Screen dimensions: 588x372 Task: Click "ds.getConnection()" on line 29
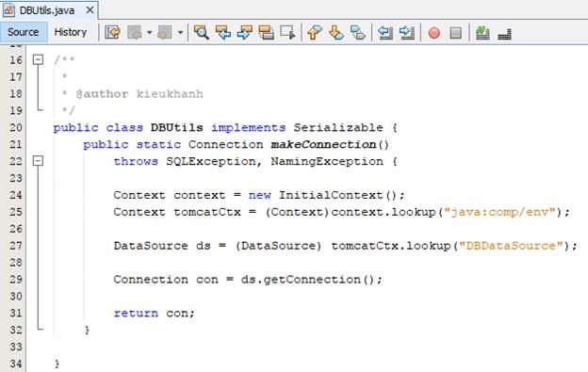[308, 280]
